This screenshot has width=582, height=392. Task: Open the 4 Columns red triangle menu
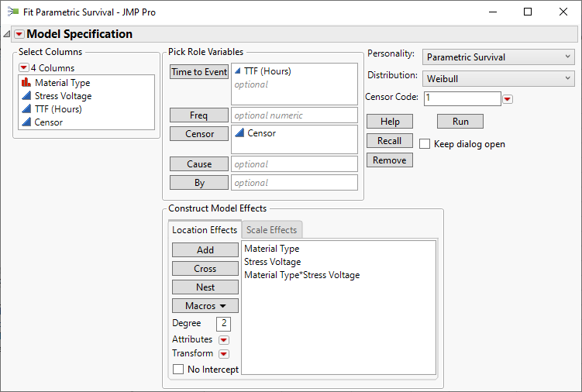click(24, 68)
